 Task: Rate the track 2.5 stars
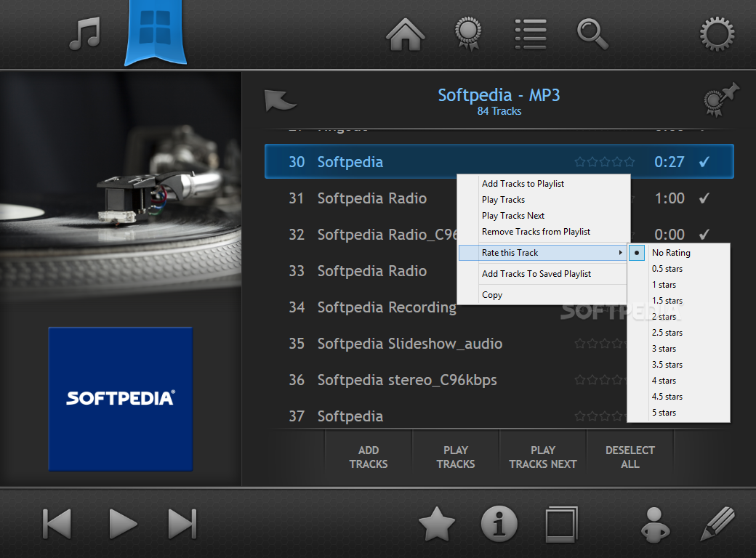pos(679,333)
